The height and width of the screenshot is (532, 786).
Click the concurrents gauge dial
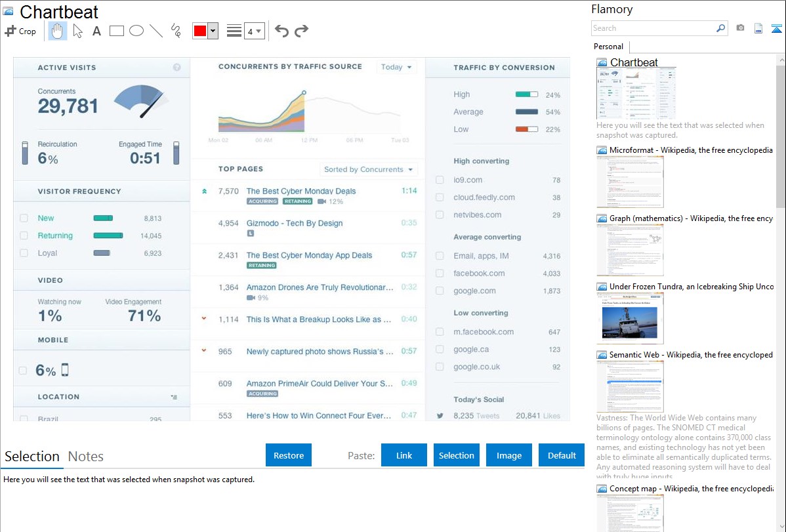[x=141, y=100]
